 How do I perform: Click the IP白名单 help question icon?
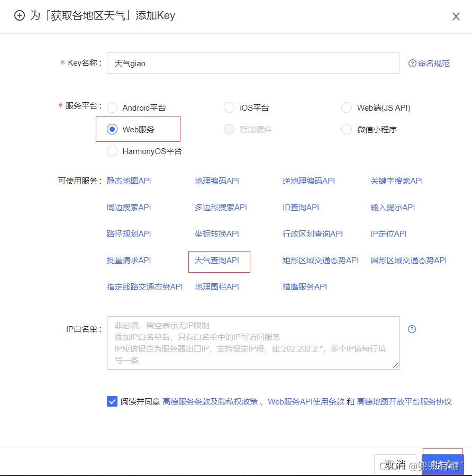pyautogui.click(x=412, y=329)
